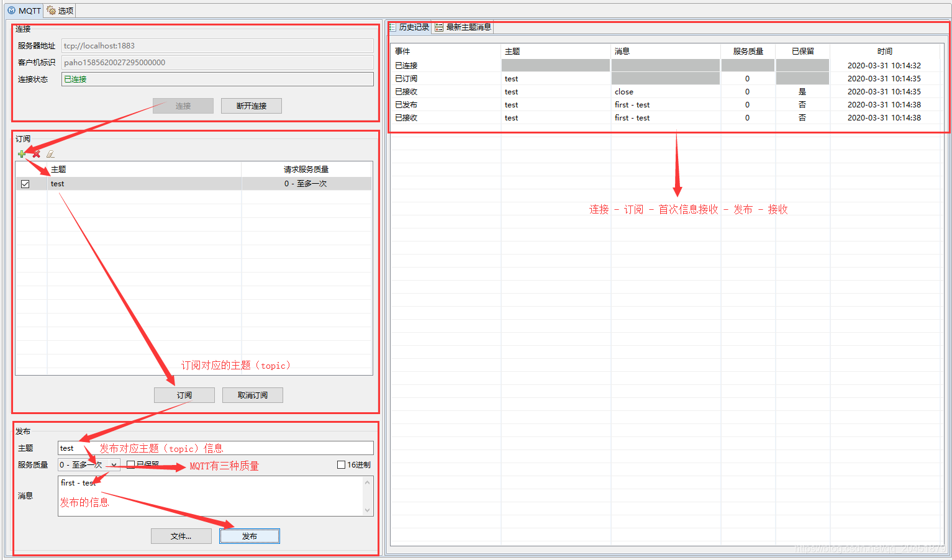Click the red X remove-subscription icon

(x=37, y=154)
